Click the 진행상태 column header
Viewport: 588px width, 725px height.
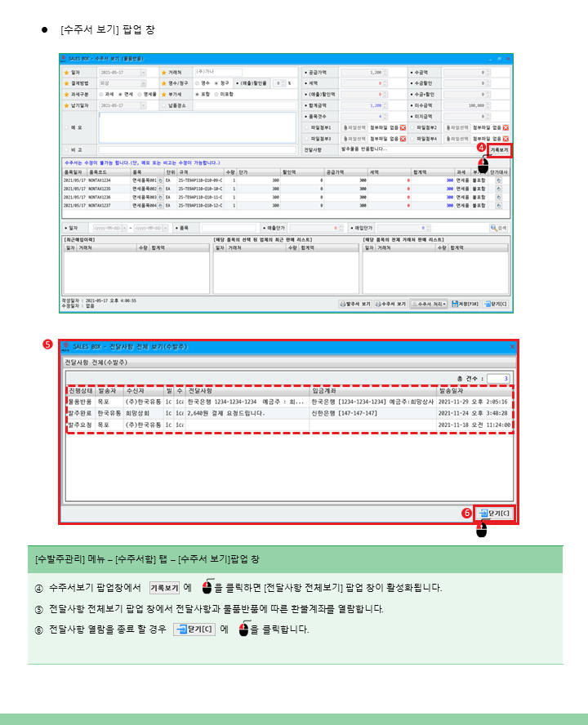(x=81, y=391)
